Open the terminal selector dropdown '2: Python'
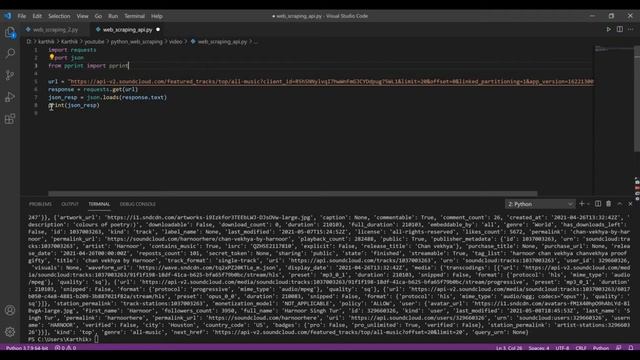The image size is (640, 360). (540, 204)
